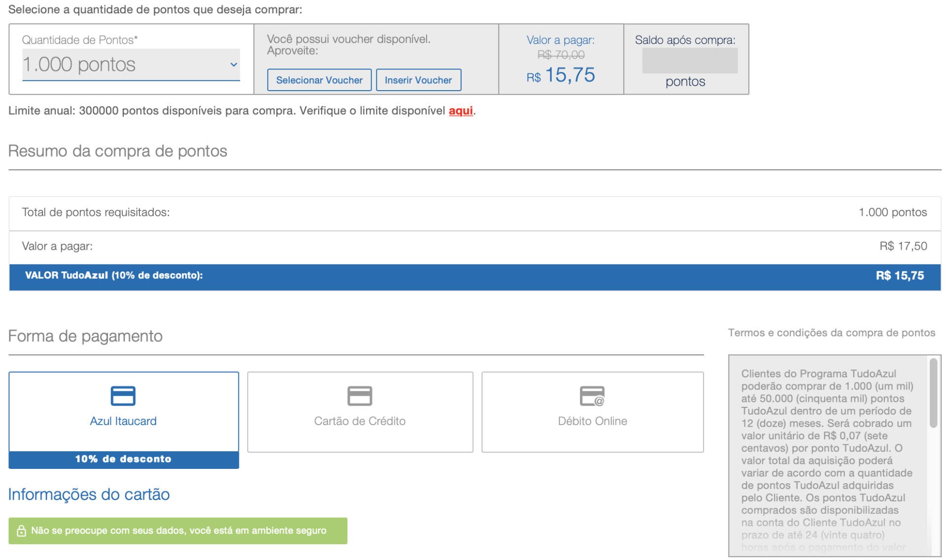Click the padlock icon in the green security banner
This screenshot has width=946, height=560.
(x=21, y=531)
